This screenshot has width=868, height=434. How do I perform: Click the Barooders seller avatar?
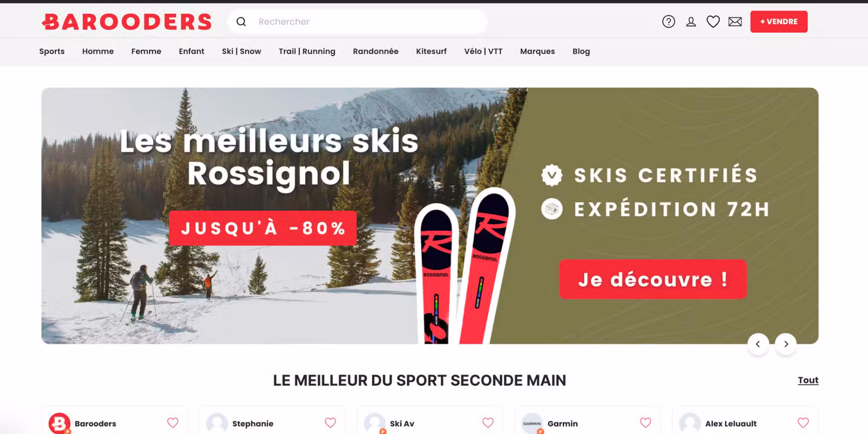(x=59, y=424)
